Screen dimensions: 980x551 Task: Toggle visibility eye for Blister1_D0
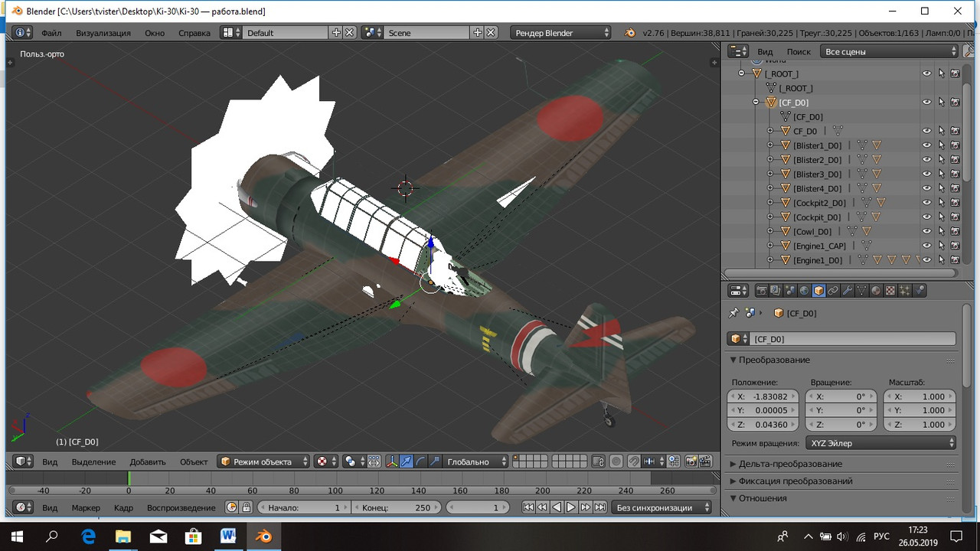click(x=926, y=145)
